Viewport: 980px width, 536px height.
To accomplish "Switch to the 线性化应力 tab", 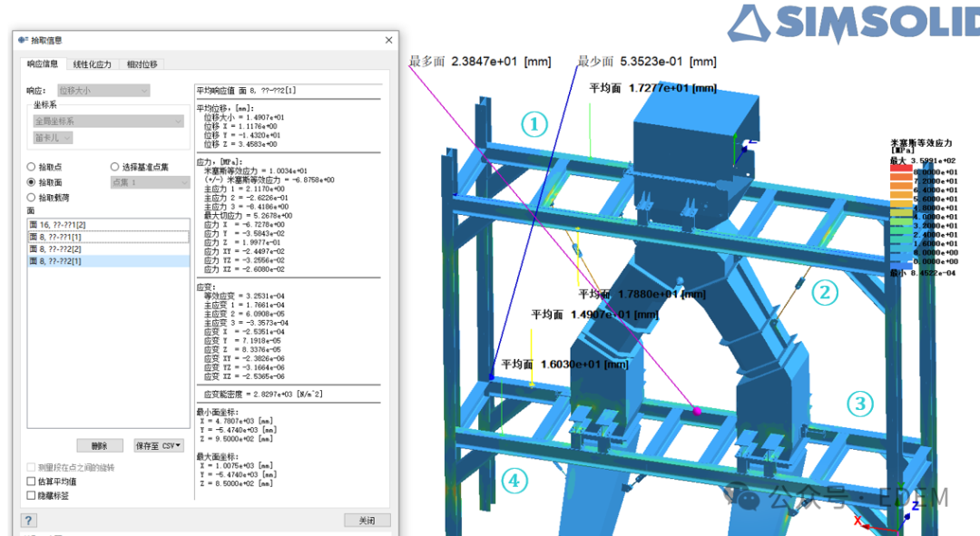I will pyautogui.click(x=93, y=64).
